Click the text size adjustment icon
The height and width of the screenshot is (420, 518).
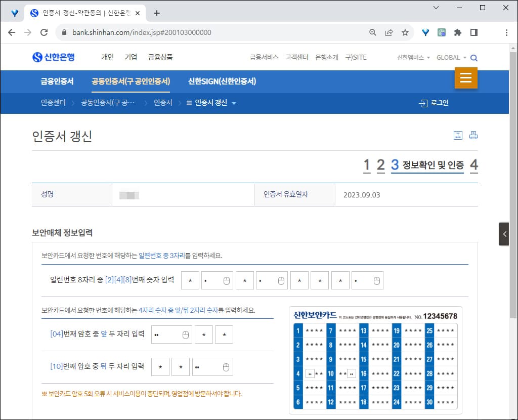458,135
